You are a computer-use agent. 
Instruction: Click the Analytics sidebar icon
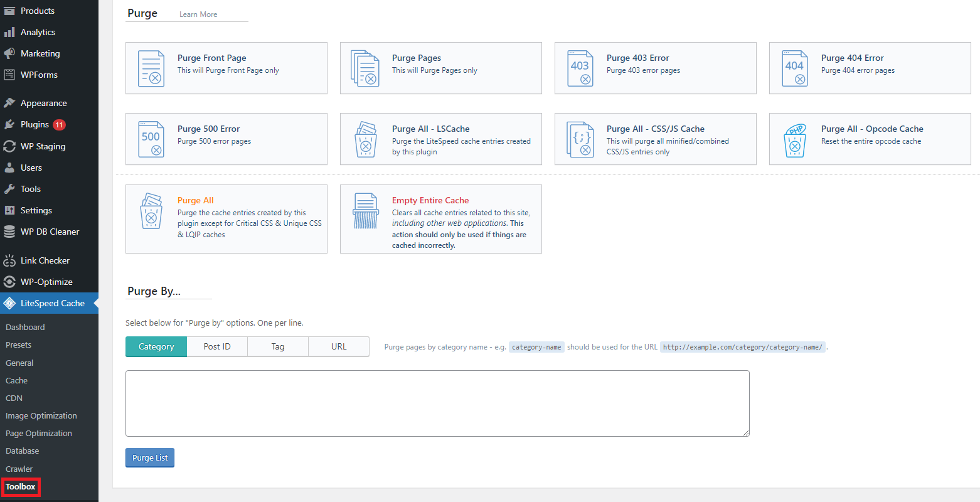tap(10, 32)
